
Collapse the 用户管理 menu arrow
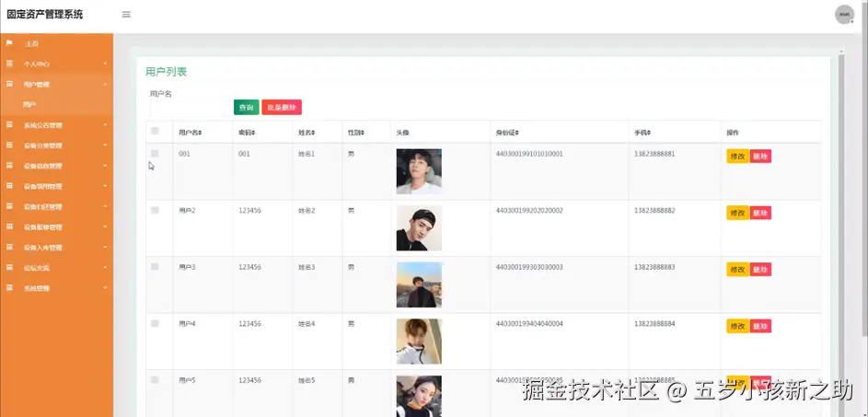coord(105,85)
